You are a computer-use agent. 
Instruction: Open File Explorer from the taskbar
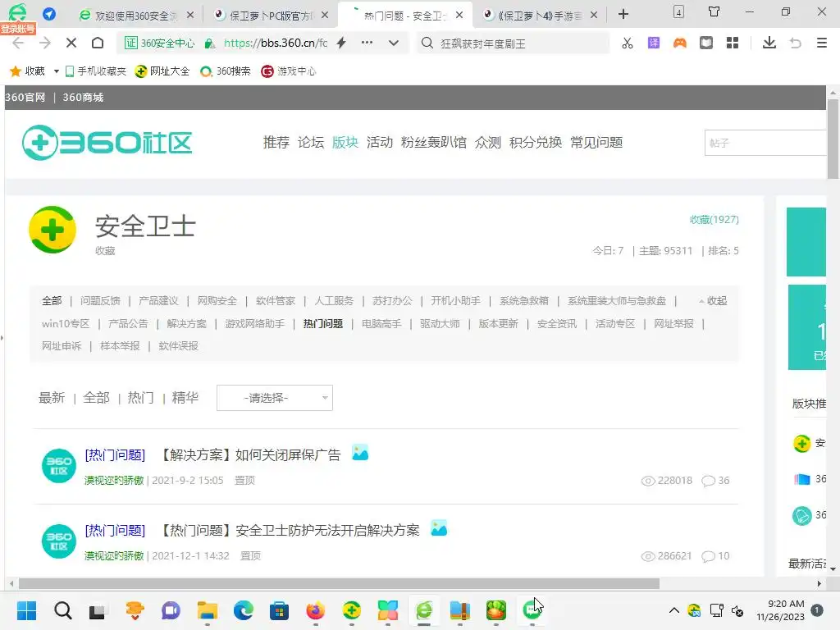pos(208,610)
